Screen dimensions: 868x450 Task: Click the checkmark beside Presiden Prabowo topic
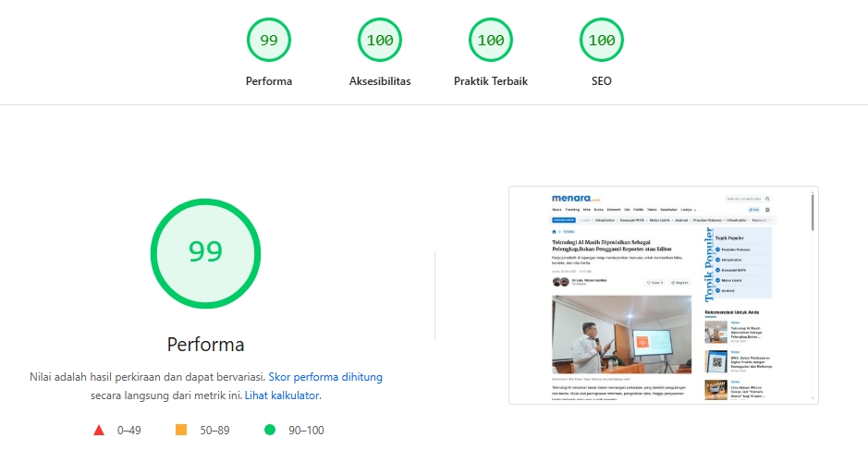click(x=716, y=249)
